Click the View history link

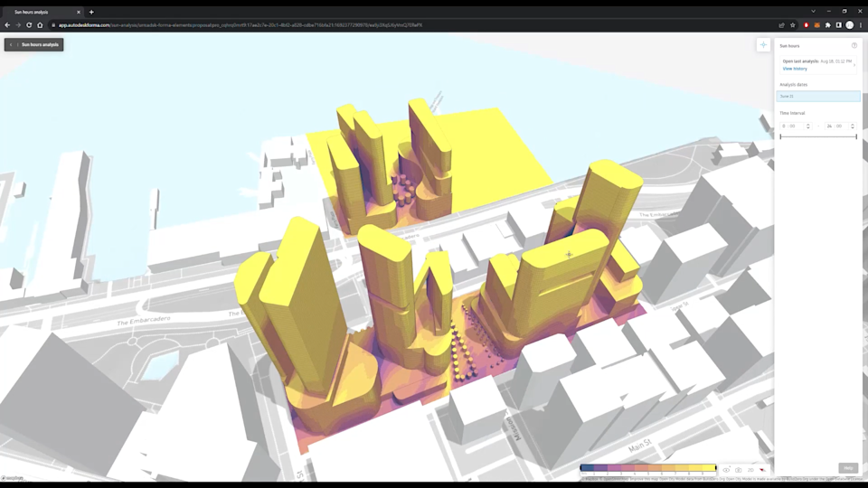tap(795, 69)
